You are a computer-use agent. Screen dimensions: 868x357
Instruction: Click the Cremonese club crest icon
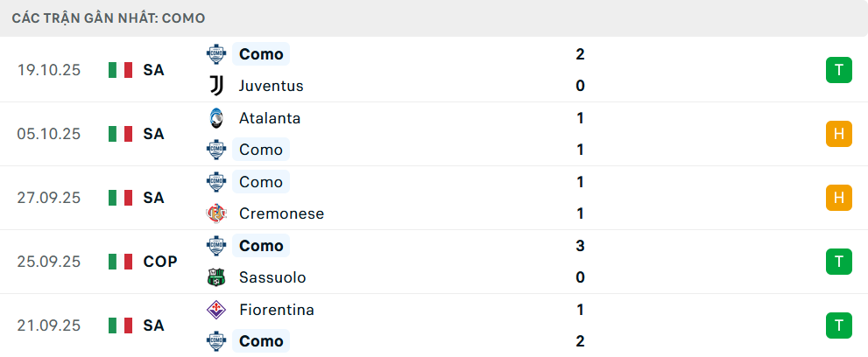[215, 213]
